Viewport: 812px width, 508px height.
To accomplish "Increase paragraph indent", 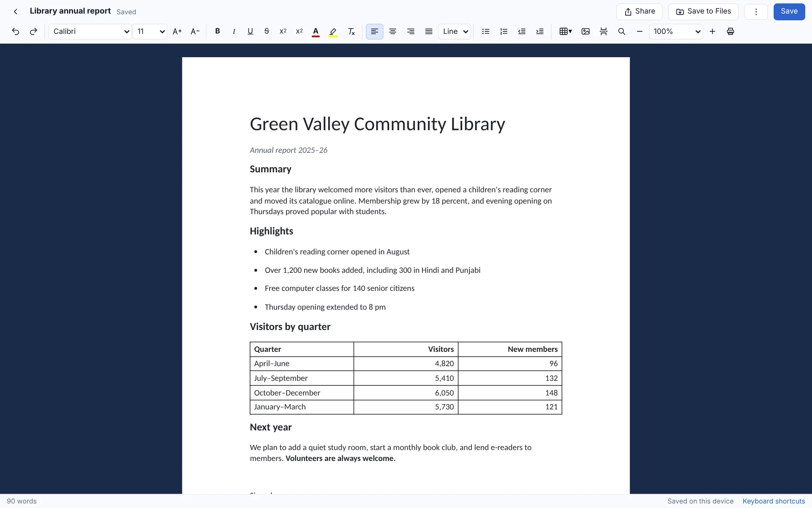I will (x=540, y=32).
